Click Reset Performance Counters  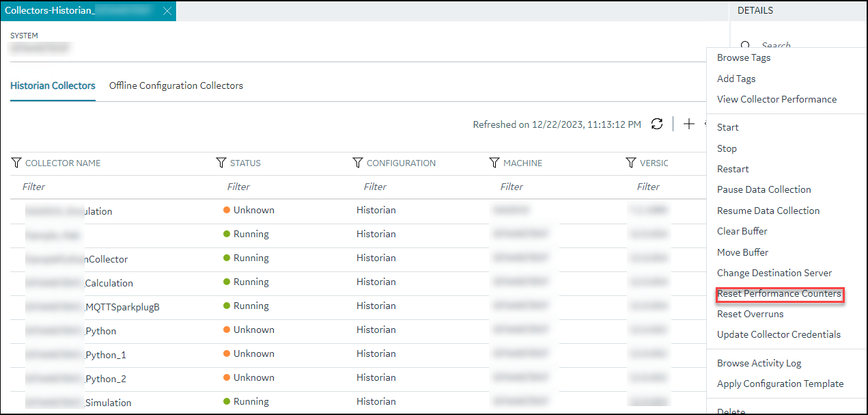(x=779, y=294)
